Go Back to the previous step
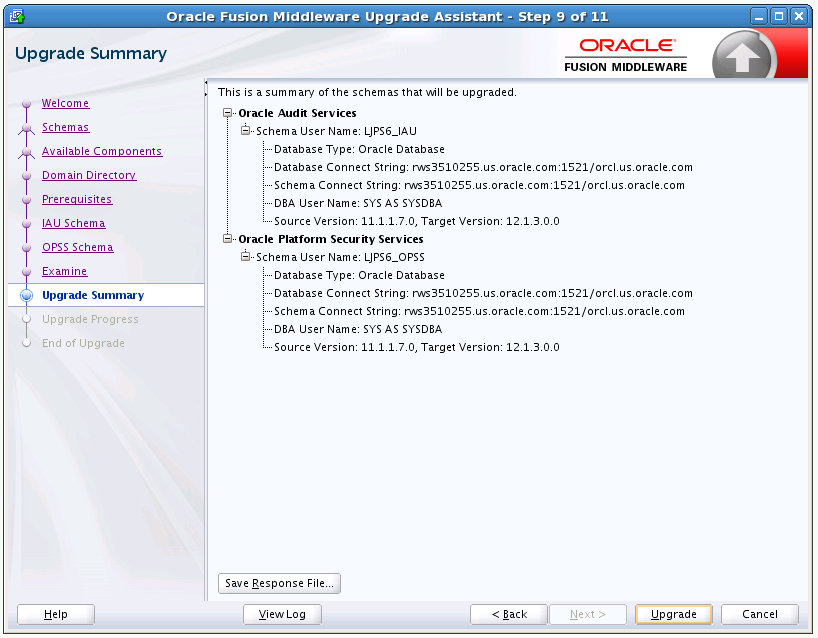This screenshot has width=818, height=638. coord(509,615)
